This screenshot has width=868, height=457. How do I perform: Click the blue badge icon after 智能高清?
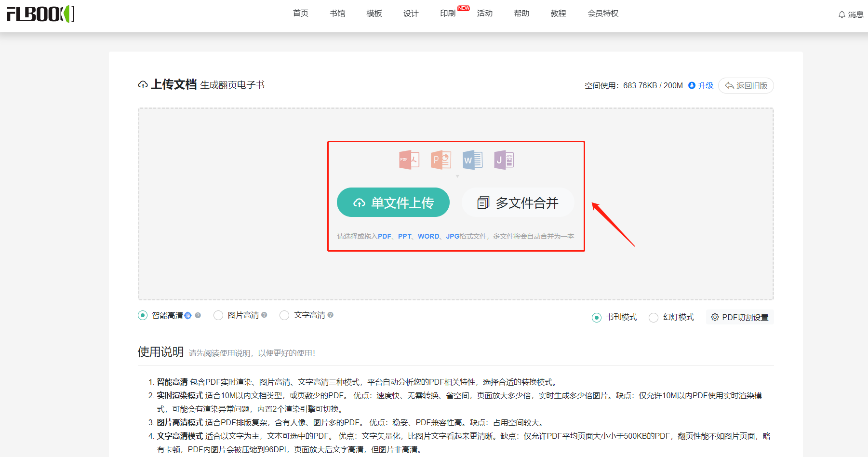point(188,315)
